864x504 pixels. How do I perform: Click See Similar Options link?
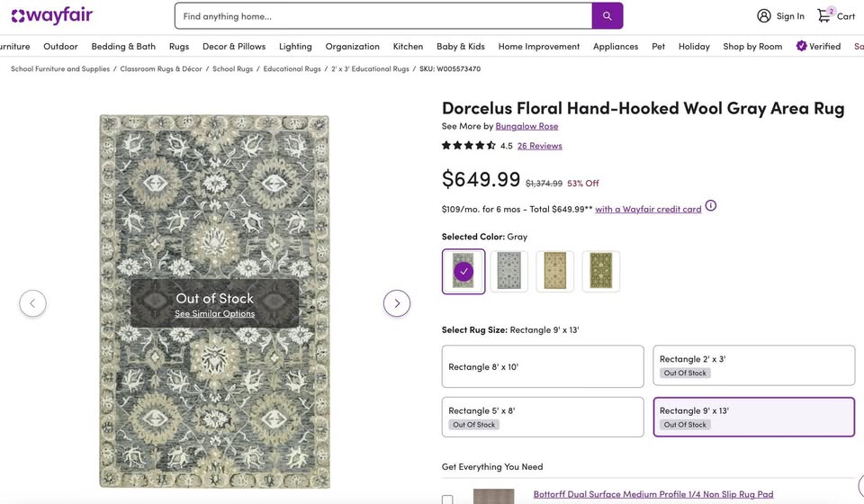(x=214, y=314)
